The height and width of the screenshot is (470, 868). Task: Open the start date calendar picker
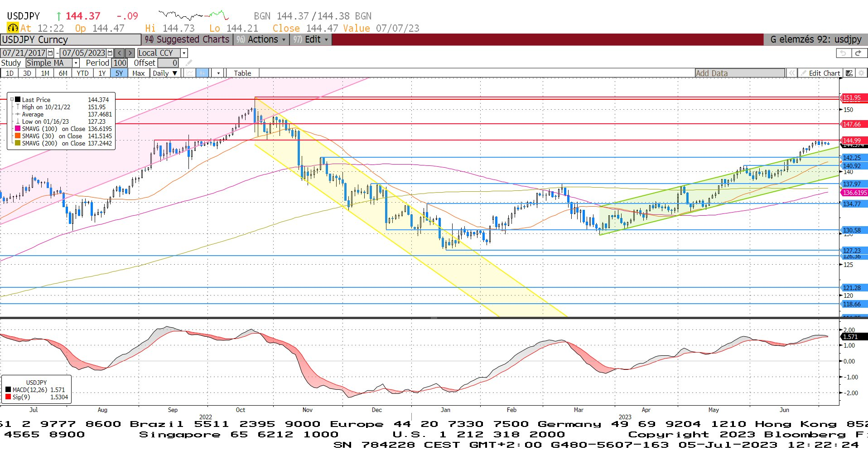point(50,53)
